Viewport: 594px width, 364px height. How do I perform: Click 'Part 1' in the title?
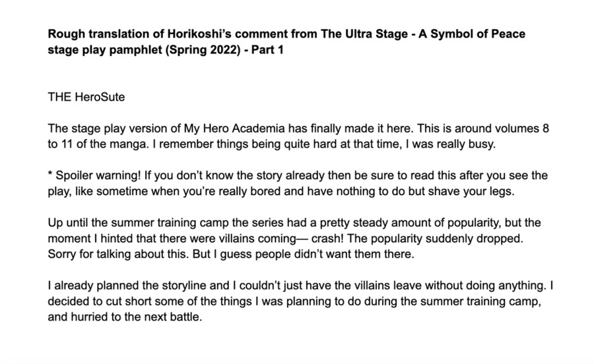tap(267, 50)
